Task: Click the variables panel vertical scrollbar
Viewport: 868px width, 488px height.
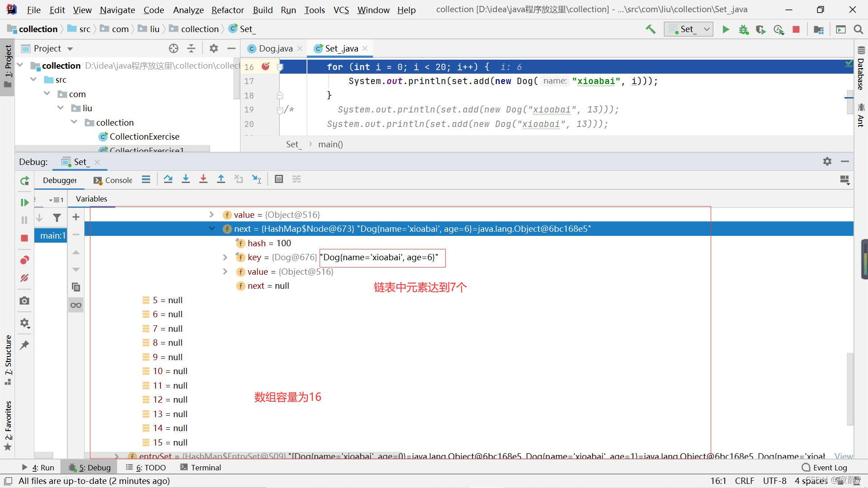Action: point(850,389)
